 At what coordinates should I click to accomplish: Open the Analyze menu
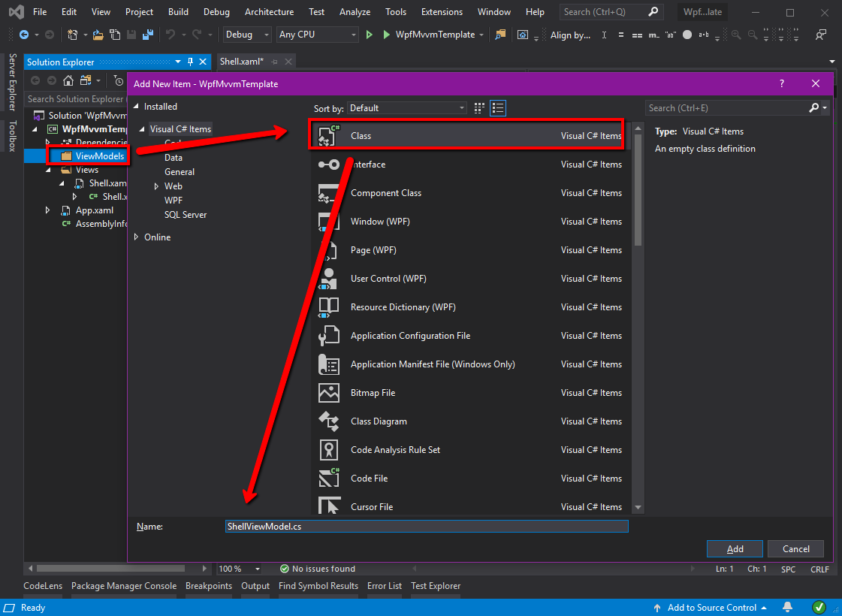tap(355, 12)
